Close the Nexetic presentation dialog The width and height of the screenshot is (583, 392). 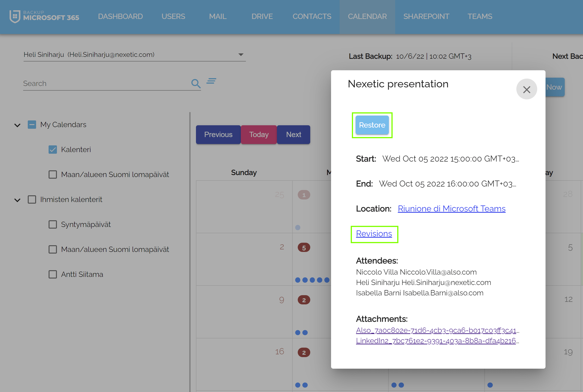(x=527, y=89)
